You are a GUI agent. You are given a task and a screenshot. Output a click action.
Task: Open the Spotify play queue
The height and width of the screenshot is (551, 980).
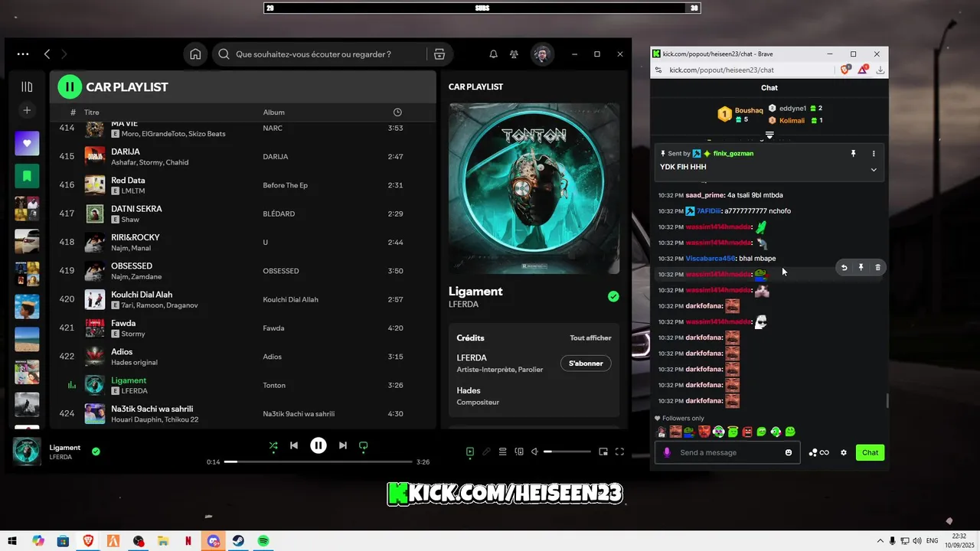tap(503, 452)
